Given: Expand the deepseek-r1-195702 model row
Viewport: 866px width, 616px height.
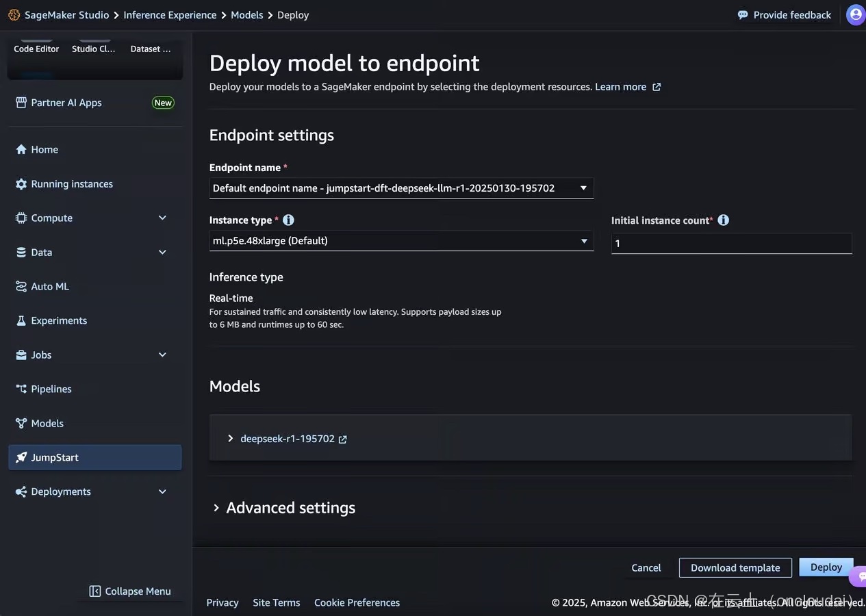Looking at the screenshot, I should (x=230, y=439).
